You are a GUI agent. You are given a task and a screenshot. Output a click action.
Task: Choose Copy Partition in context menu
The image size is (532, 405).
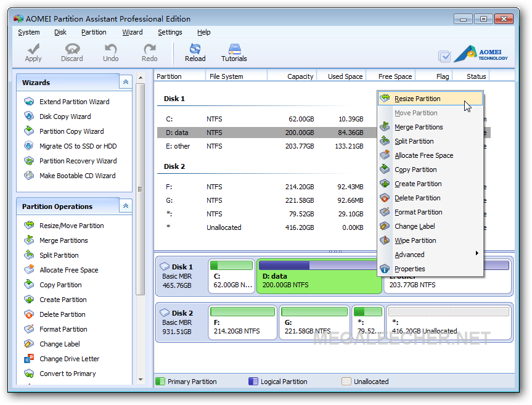tap(430, 170)
